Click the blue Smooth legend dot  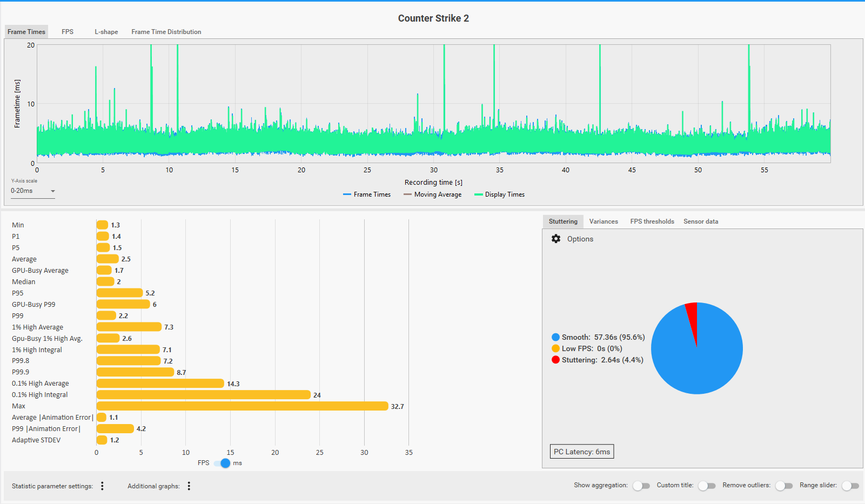pos(555,337)
